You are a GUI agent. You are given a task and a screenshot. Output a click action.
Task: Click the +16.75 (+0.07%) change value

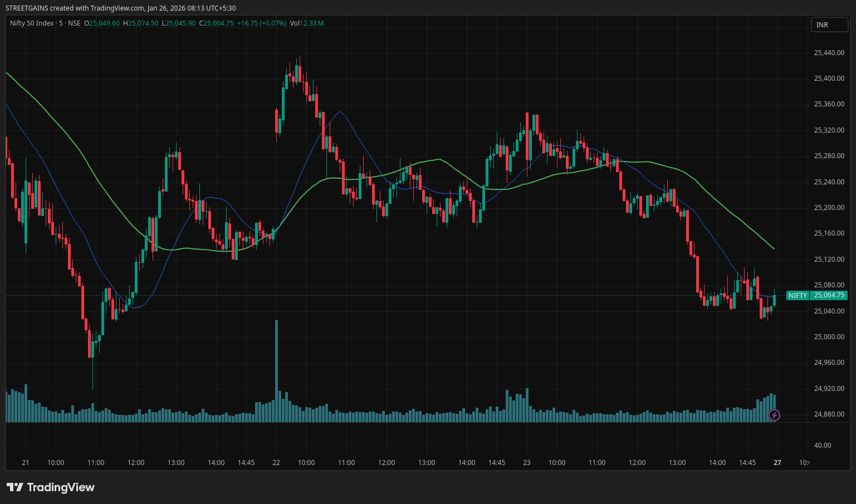[x=261, y=23]
